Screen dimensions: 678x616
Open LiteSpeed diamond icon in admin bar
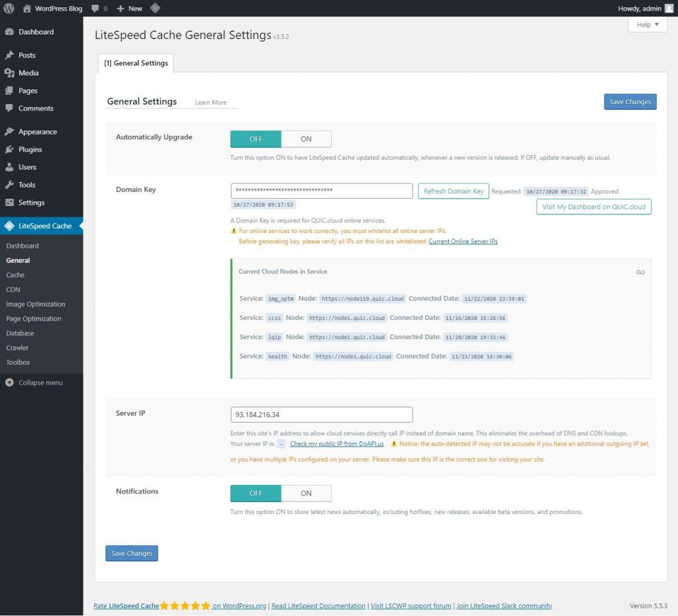pyautogui.click(x=155, y=8)
